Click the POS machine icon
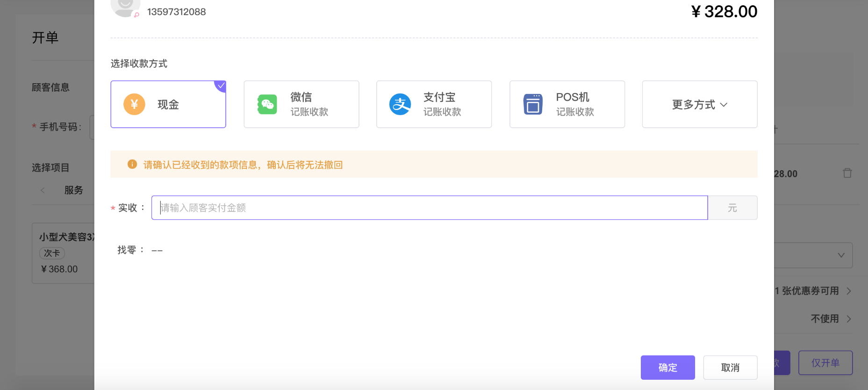868x390 pixels. 533,104
